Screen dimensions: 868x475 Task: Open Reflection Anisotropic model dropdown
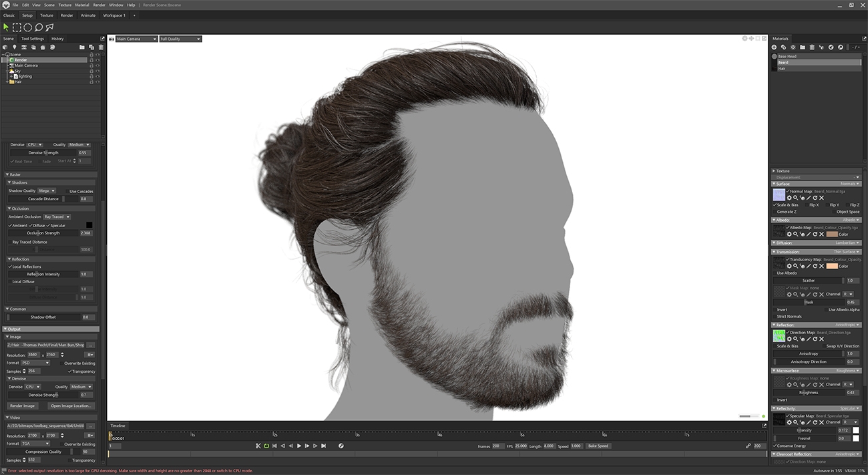[848, 325]
